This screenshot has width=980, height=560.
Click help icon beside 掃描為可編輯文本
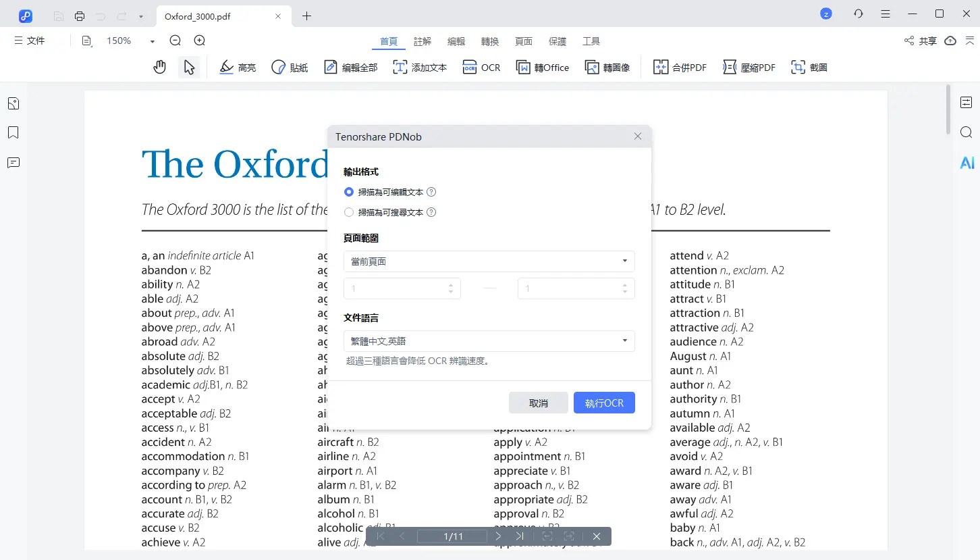(431, 192)
